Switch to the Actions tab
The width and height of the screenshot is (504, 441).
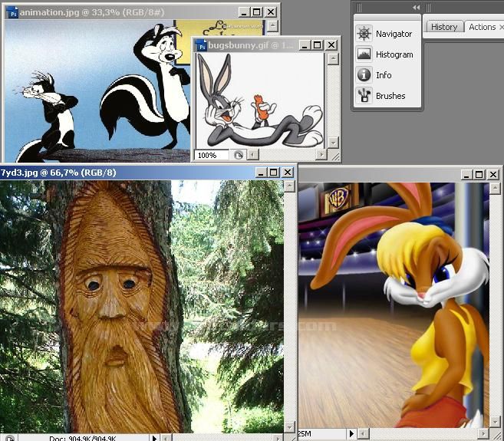[x=483, y=27]
